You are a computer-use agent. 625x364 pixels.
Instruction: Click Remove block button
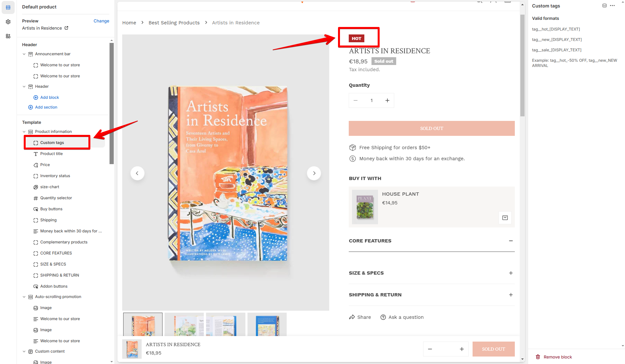554,357
